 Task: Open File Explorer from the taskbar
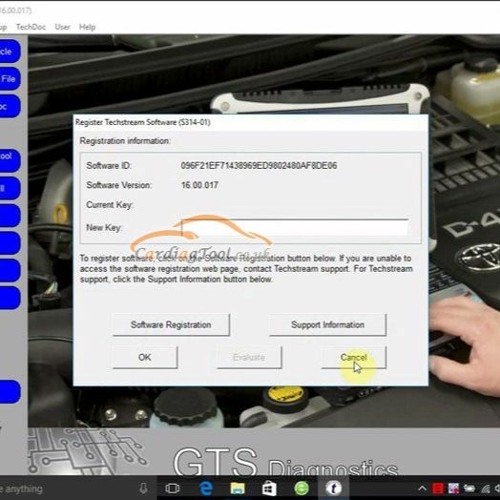point(237,489)
